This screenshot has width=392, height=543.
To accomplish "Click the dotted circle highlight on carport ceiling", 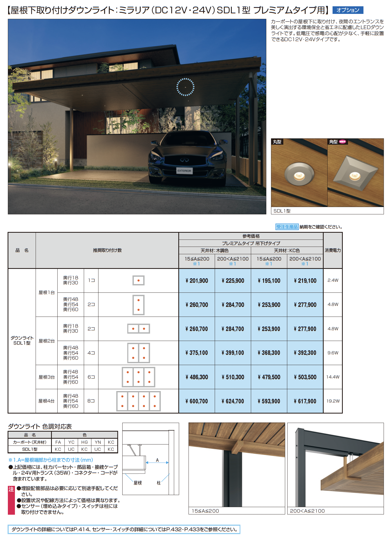I will coord(185,87).
